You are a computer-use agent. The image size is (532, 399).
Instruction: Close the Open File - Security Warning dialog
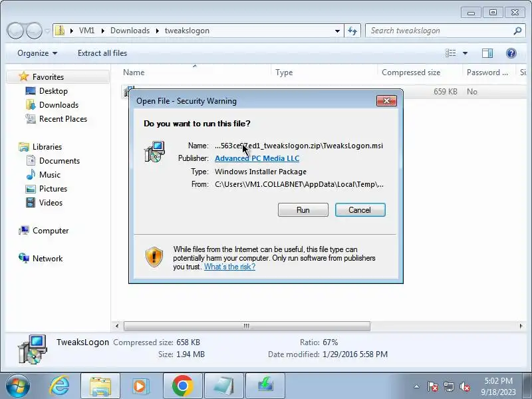coord(386,101)
